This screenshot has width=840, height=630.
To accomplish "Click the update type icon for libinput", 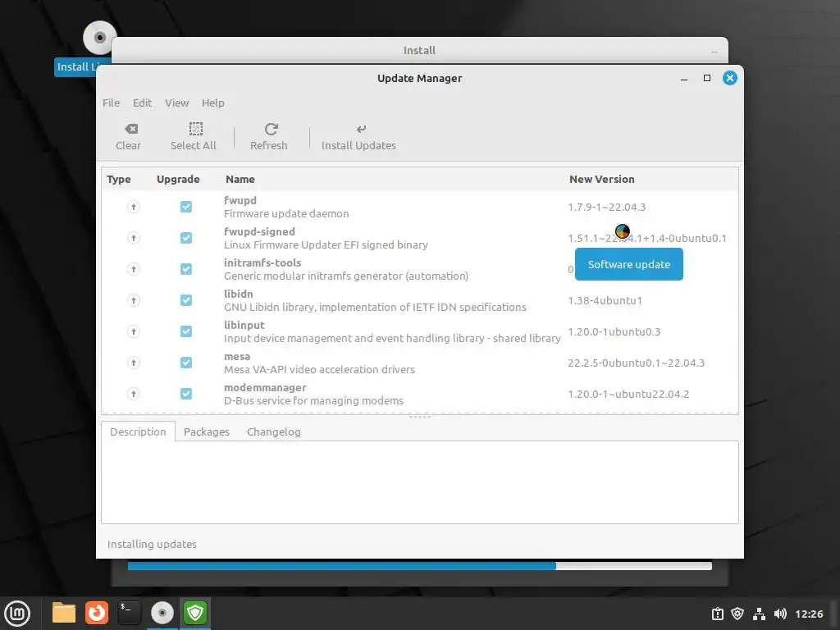I will pyautogui.click(x=134, y=331).
